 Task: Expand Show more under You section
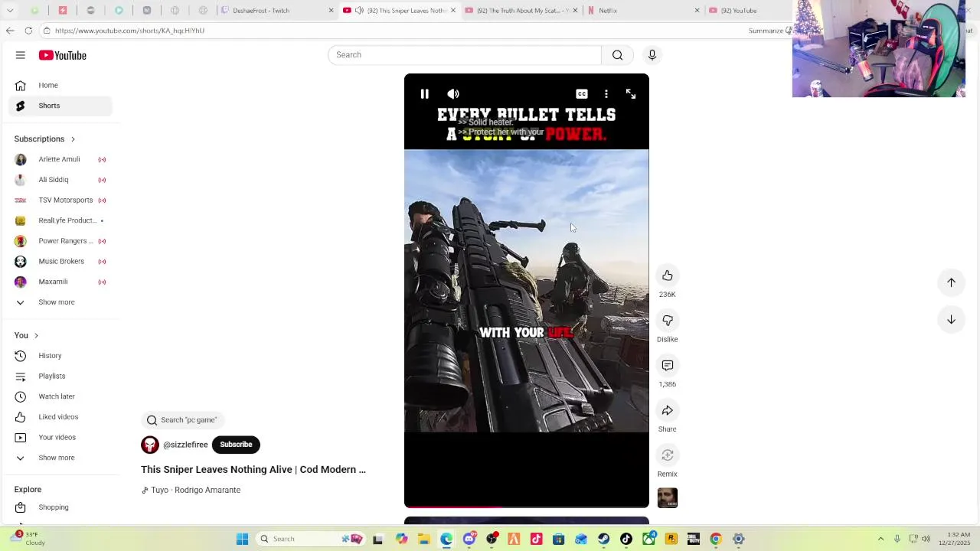click(60, 458)
